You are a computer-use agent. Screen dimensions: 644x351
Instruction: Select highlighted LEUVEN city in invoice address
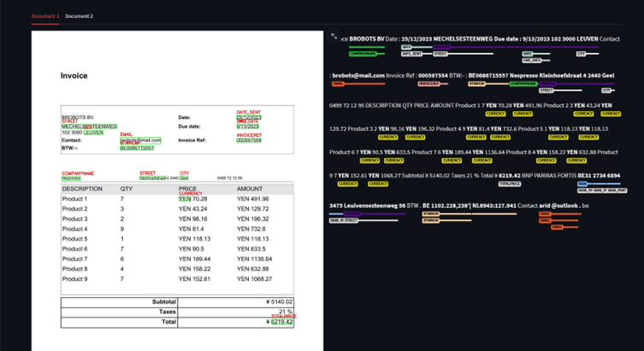[x=93, y=133]
